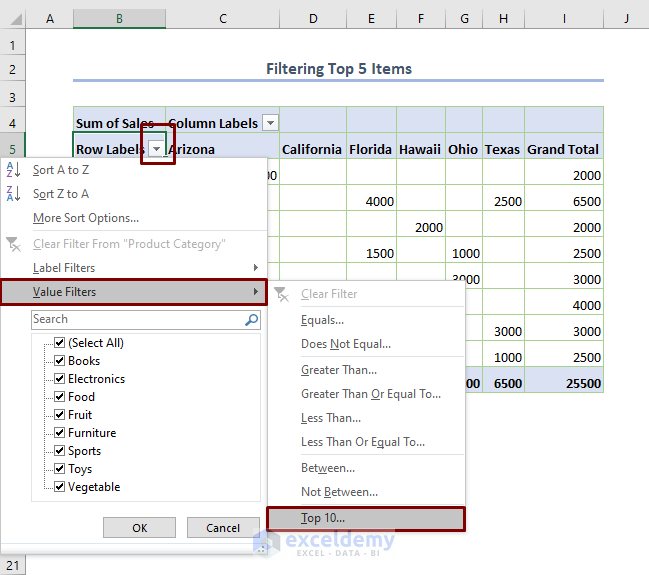649x575 pixels.
Task: Uncheck the Vegetable checkbox
Action: [x=60, y=487]
